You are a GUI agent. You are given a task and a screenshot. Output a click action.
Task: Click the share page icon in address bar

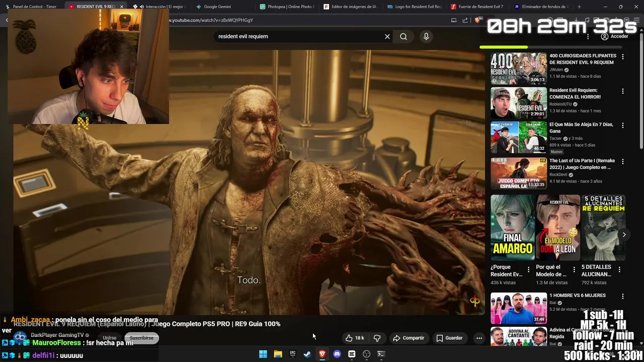[x=465, y=20]
